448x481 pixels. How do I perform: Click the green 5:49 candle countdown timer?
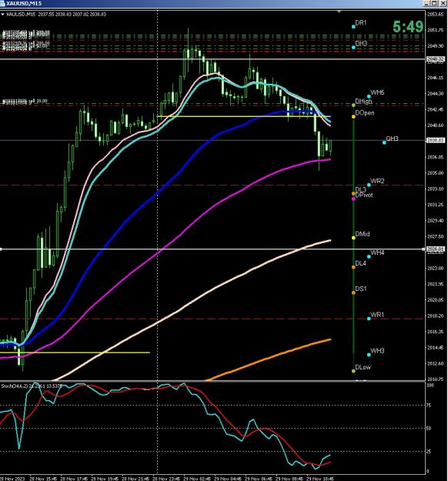tap(408, 27)
